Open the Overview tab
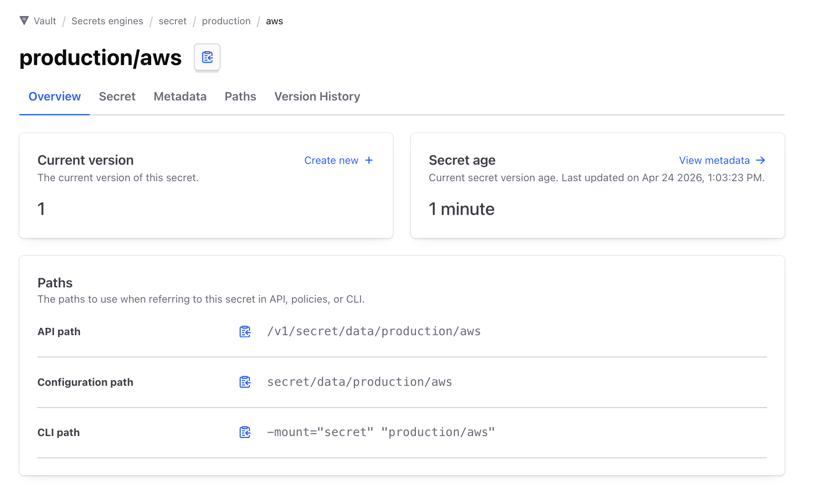 tap(54, 96)
